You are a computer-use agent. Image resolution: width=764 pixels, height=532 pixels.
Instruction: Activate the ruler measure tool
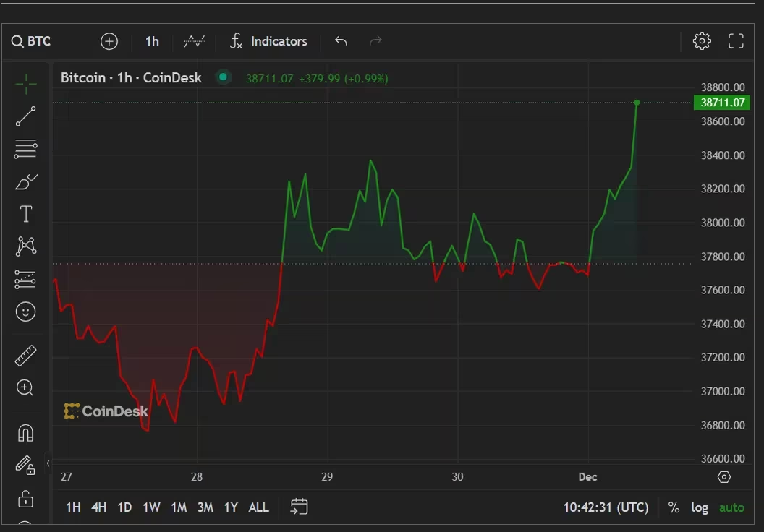tap(26, 356)
